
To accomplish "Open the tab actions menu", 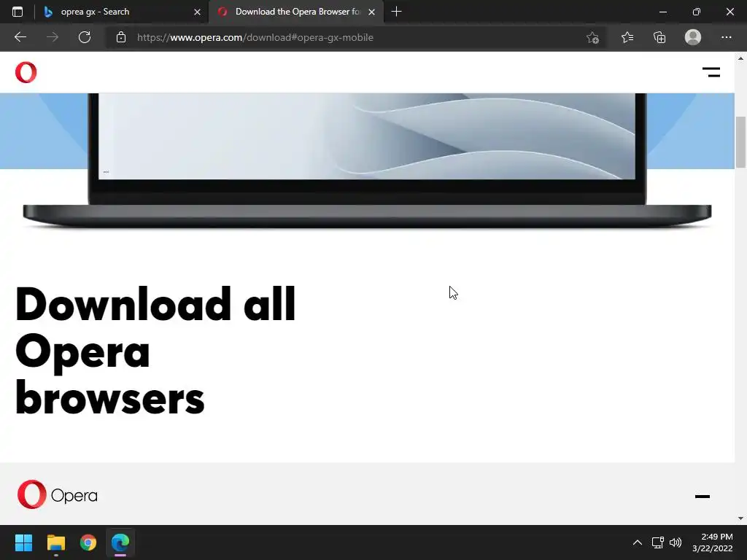I will click(x=18, y=12).
